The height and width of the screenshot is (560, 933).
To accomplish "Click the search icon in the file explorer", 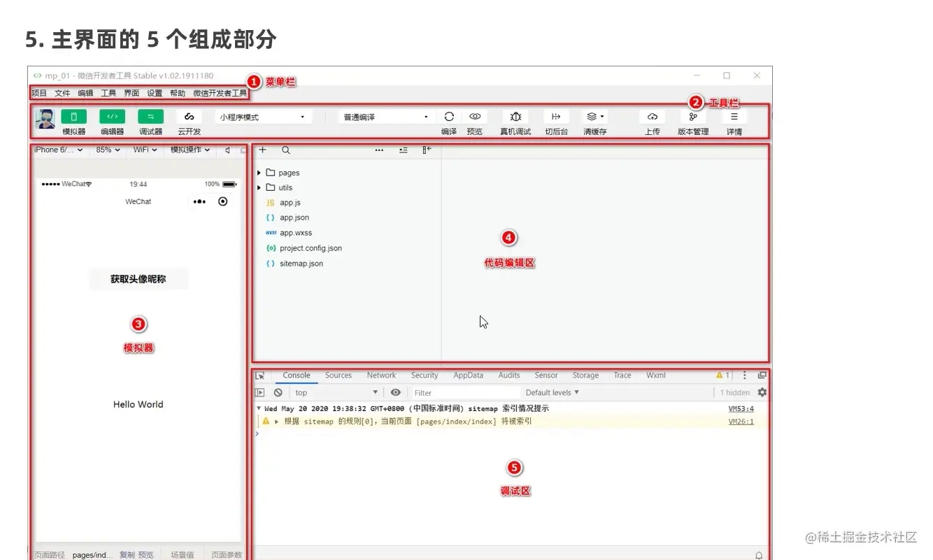I will [x=286, y=150].
